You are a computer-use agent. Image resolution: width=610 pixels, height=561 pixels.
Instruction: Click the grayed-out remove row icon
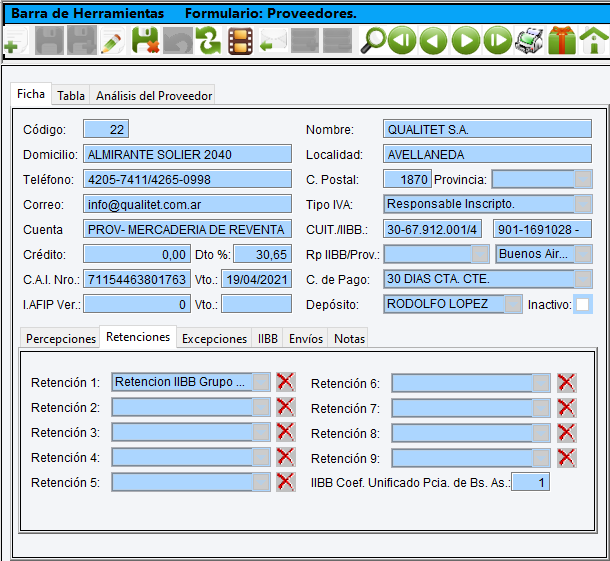click(x=337, y=40)
